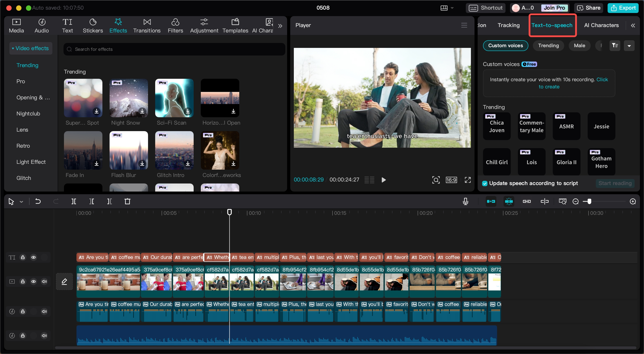Click the Export button

pyautogui.click(x=623, y=8)
